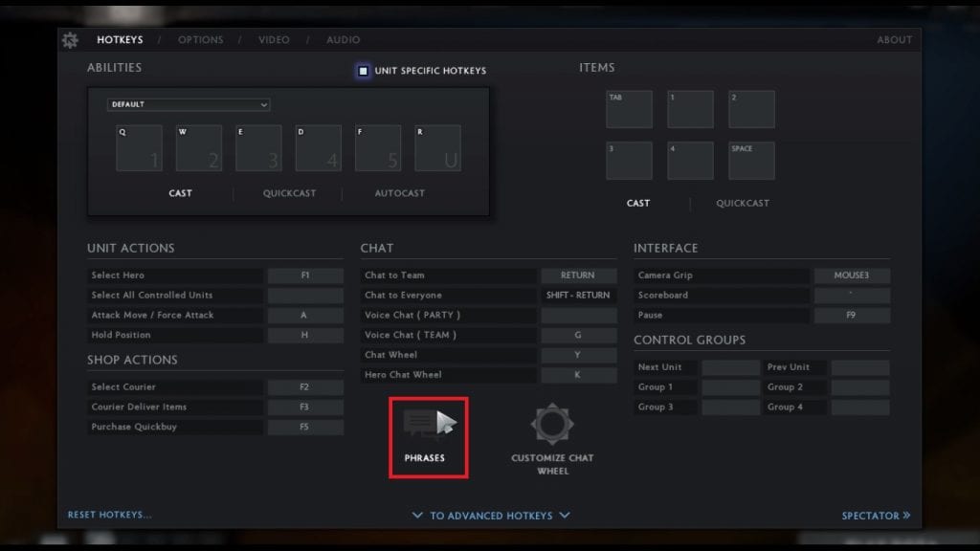Click item slot bound to 2
Viewport: 980px width, 551px height.
(x=751, y=109)
